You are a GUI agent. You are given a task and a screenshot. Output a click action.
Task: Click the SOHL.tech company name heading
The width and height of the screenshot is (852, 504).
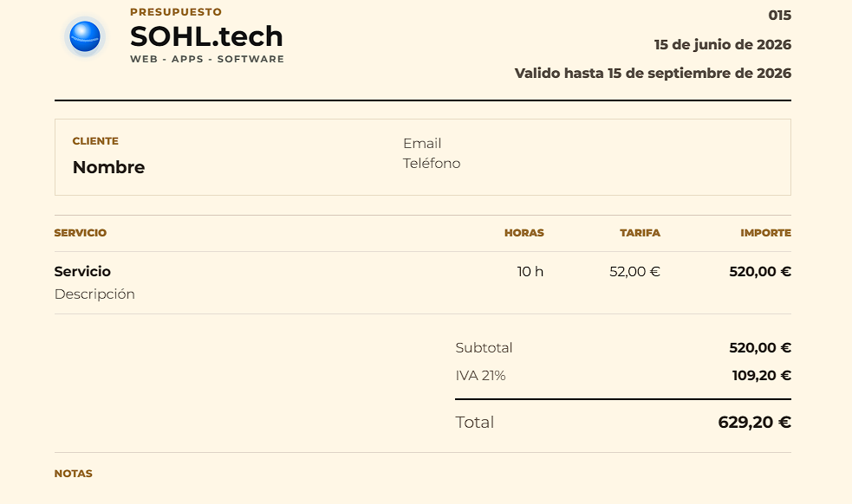[x=206, y=37]
